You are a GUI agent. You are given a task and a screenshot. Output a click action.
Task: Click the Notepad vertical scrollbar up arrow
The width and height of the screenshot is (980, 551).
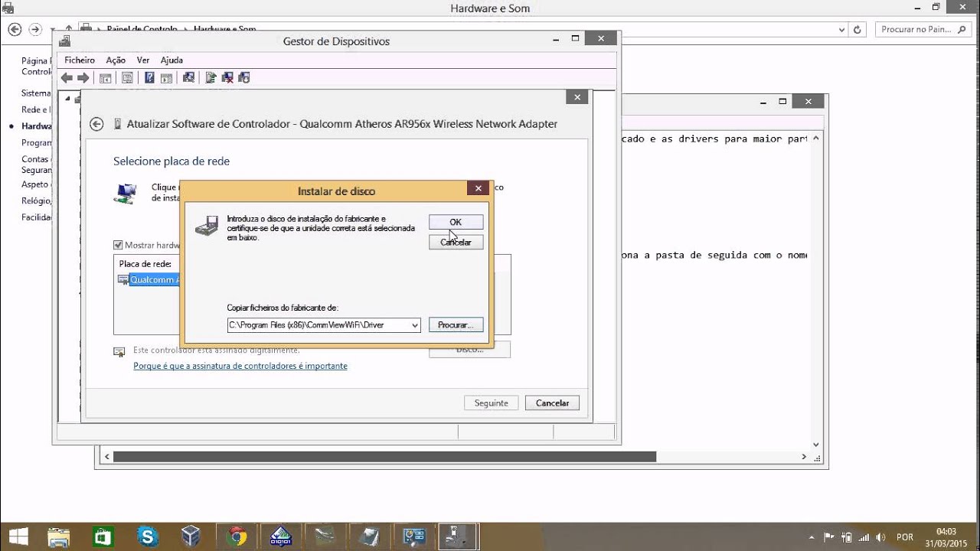(x=816, y=139)
